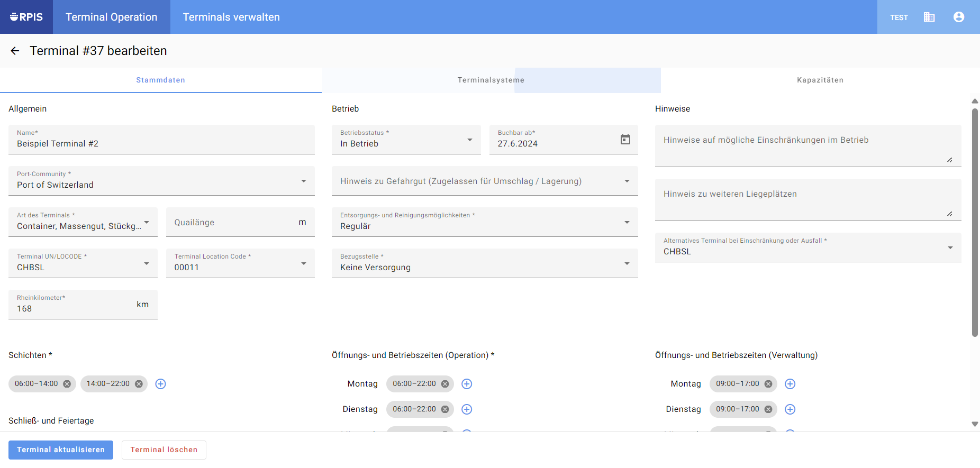Open calendar picker for Buchbar ab
The width and height of the screenshot is (980, 468).
(x=625, y=139)
